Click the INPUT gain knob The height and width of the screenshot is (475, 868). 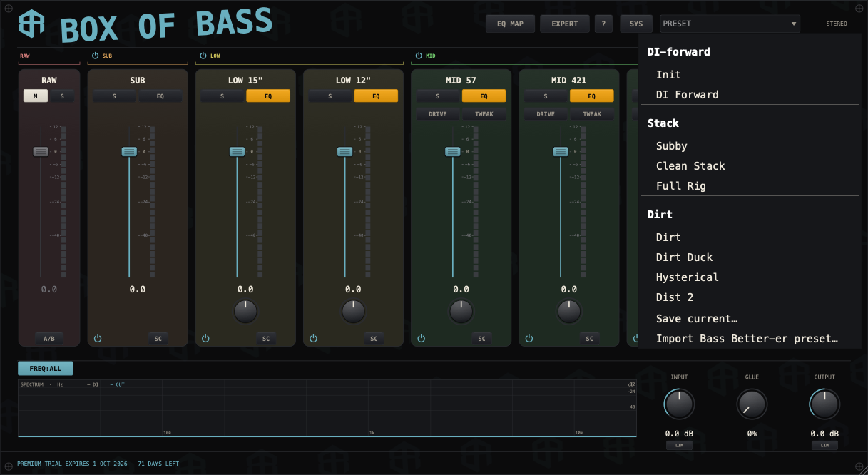coord(680,404)
